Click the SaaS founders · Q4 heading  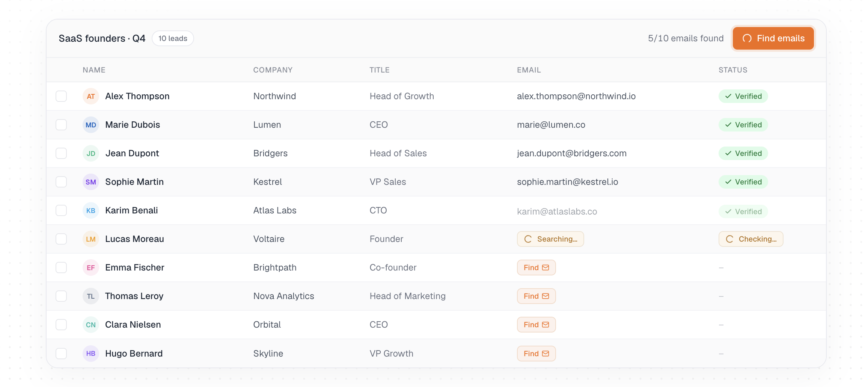(102, 38)
